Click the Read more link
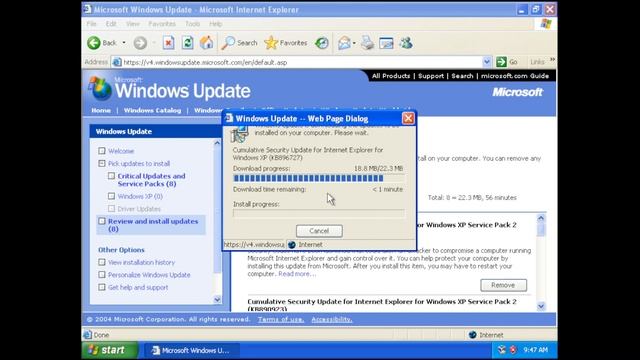The height and width of the screenshot is (360, 640). click(x=297, y=274)
